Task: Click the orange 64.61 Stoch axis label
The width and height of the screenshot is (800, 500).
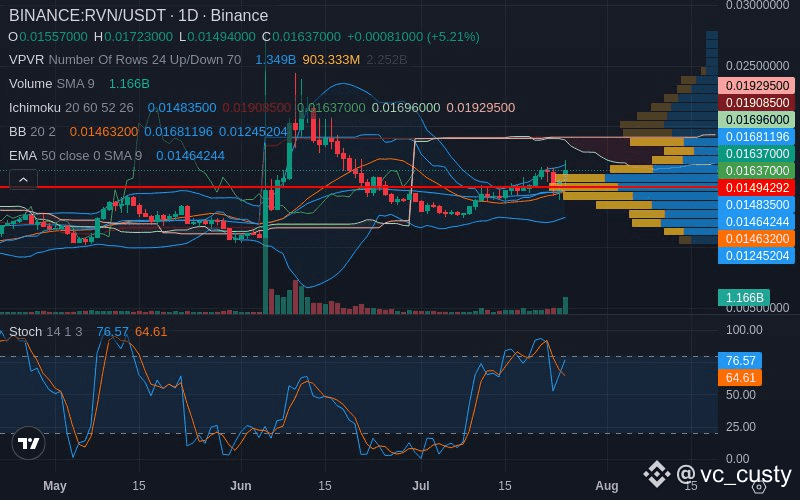Action: (740, 378)
